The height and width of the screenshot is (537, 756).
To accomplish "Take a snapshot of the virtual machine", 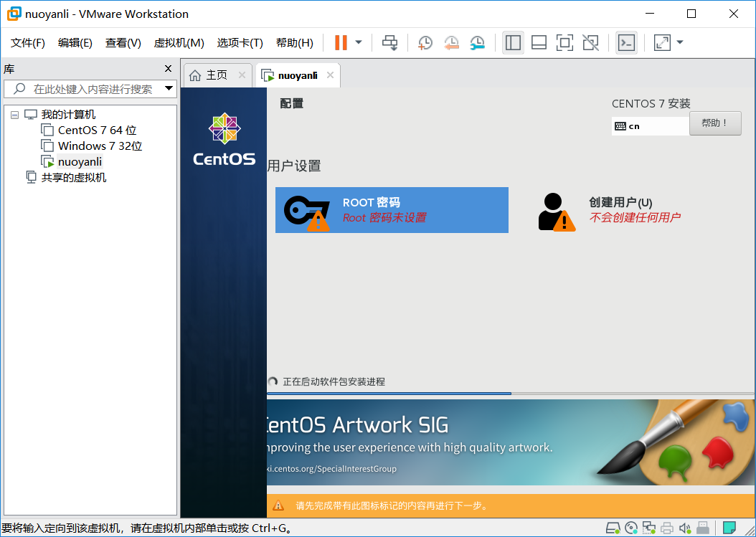I will pyautogui.click(x=425, y=43).
